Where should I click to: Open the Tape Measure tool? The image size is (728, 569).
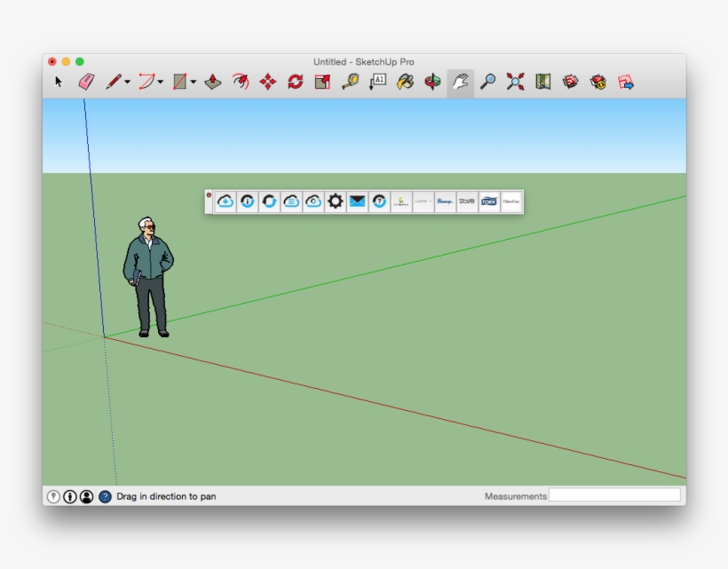[351, 81]
